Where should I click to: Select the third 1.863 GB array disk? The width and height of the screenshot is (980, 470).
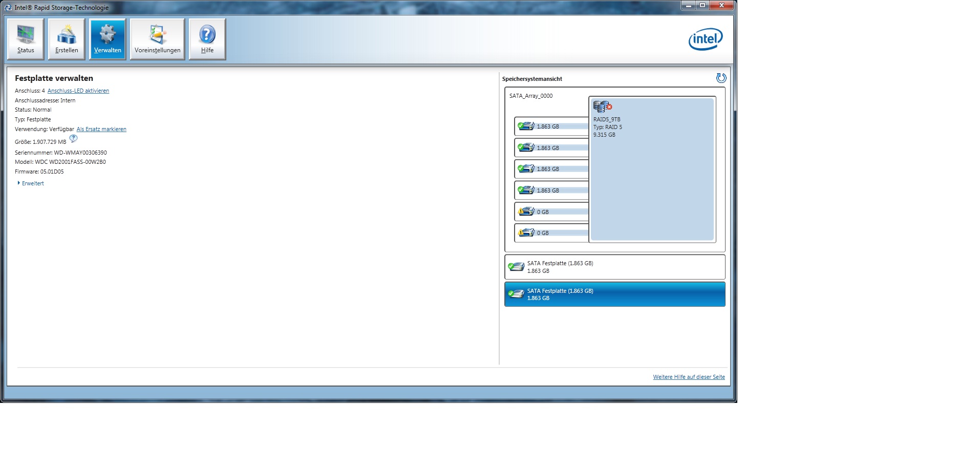[552, 169]
